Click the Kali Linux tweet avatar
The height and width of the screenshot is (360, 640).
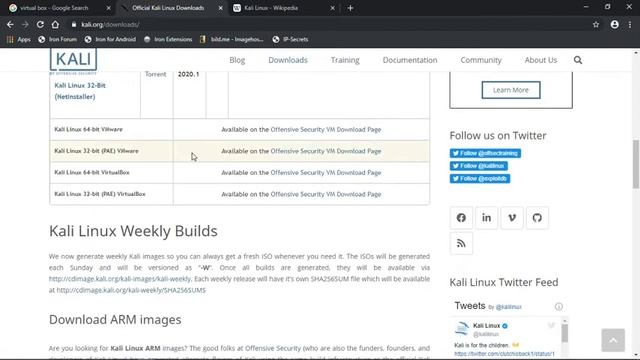point(462,329)
